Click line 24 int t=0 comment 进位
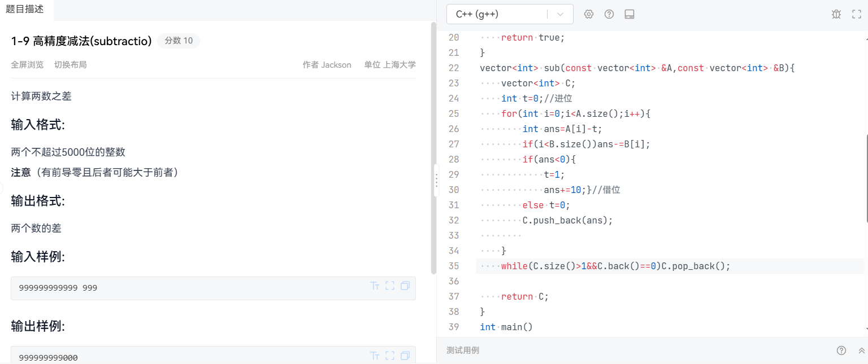The image size is (868, 364). coord(536,98)
